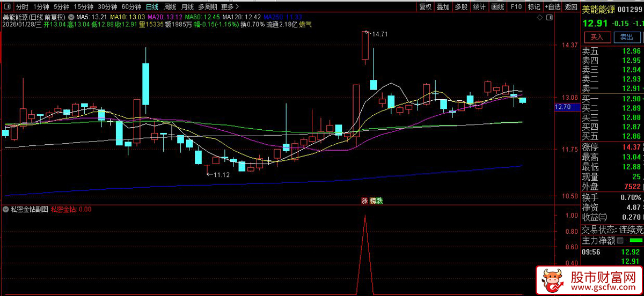Switch to the 月线 monthly chart
This screenshot has width=644, height=296.
coord(187,7)
